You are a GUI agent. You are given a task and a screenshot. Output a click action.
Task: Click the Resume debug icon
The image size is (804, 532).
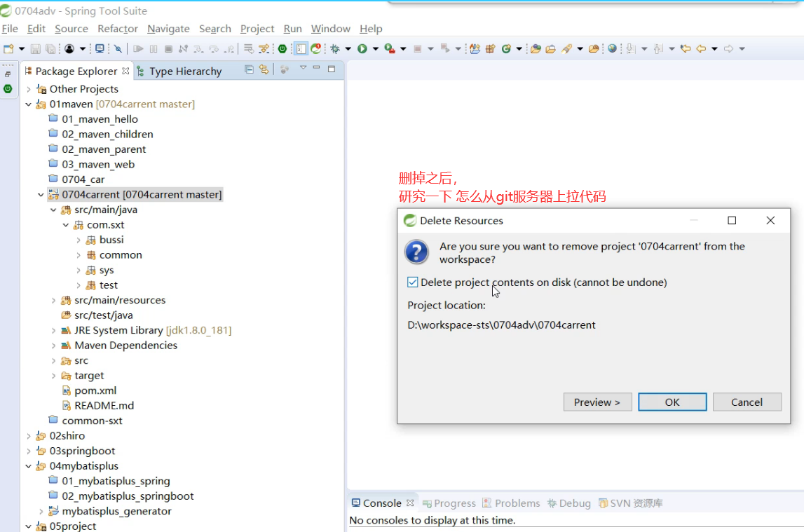coord(138,48)
